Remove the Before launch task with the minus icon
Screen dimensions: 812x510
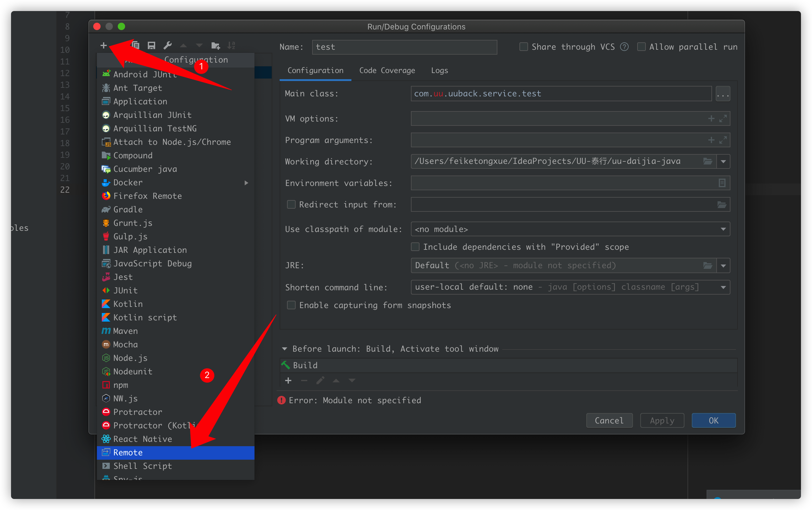tap(304, 381)
